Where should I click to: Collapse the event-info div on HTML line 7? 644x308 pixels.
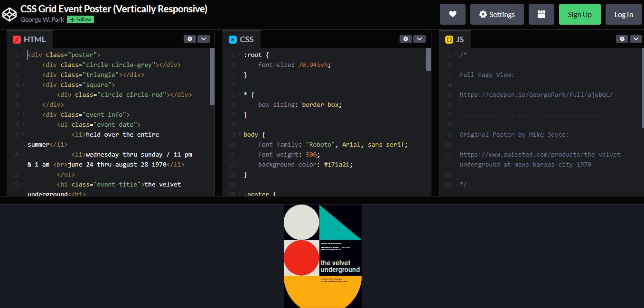[24, 115]
